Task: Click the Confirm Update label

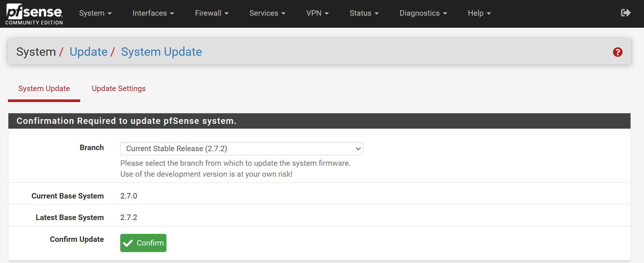Action: pyautogui.click(x=77, y=239)
